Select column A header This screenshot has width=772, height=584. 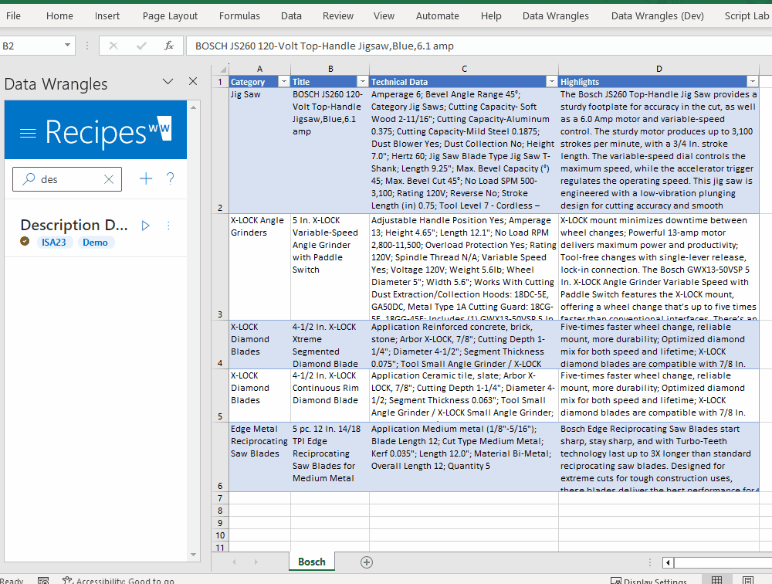[259, 69]
